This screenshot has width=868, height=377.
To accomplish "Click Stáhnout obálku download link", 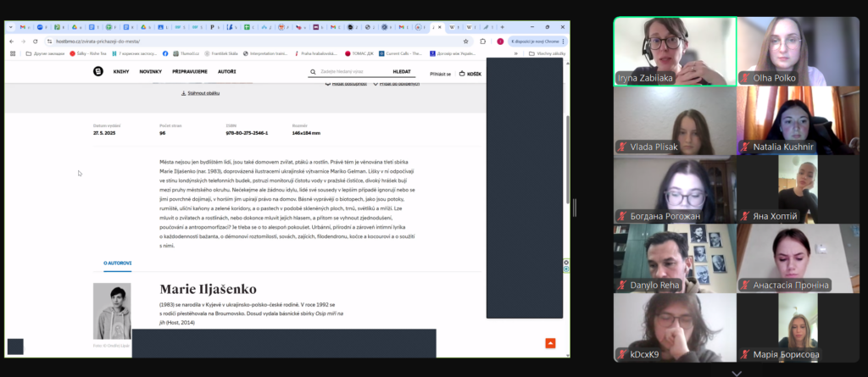I will 200,93.
